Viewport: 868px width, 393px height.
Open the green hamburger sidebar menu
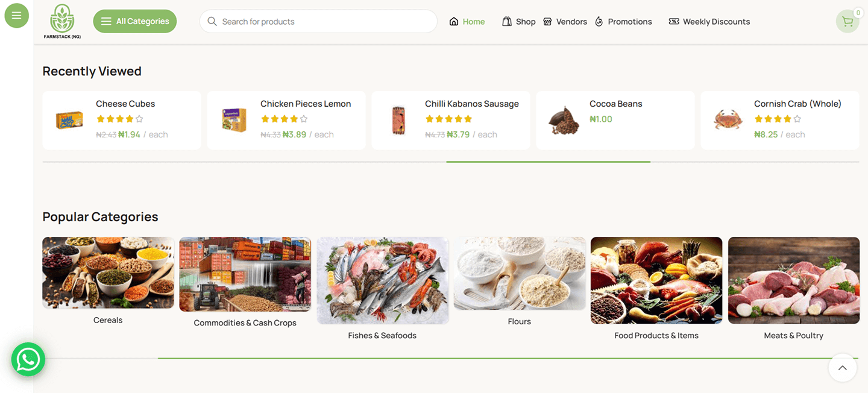pos(16,16)
